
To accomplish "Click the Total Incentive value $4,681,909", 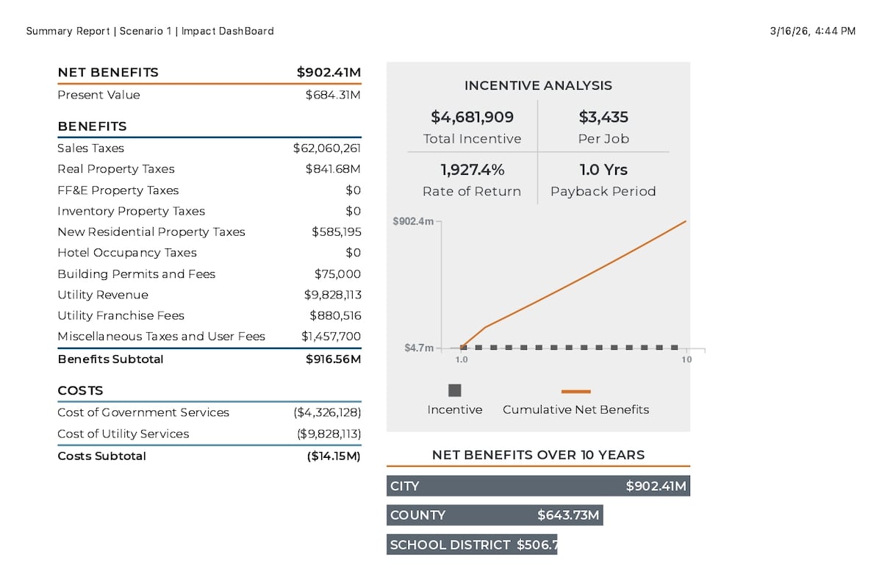I will [472, 117].
